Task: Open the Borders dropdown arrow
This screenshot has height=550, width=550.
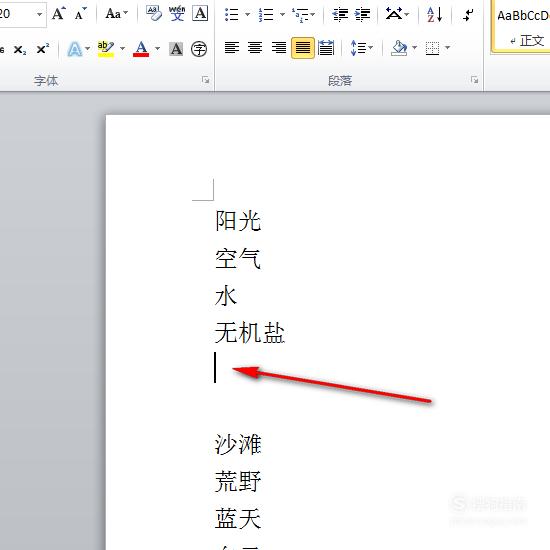Action: click(x=447, y=47)
